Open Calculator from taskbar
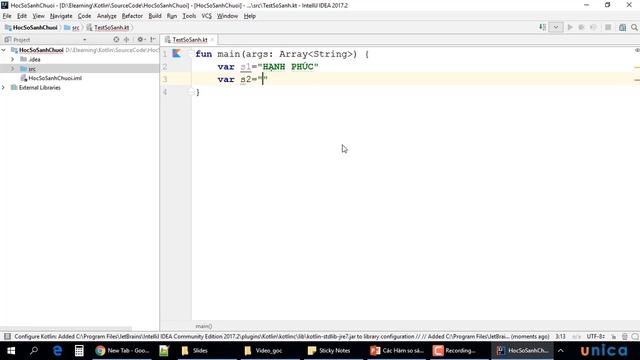This screenshot has width=640, height=360. (x=79, y=351)
